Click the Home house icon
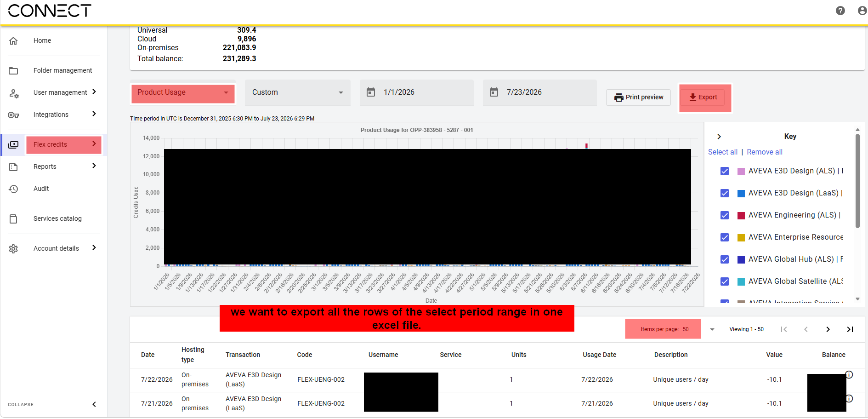Image resolution: width=868 pixels, height=419 pixels. pyautogui.click(x=13, y=40)
